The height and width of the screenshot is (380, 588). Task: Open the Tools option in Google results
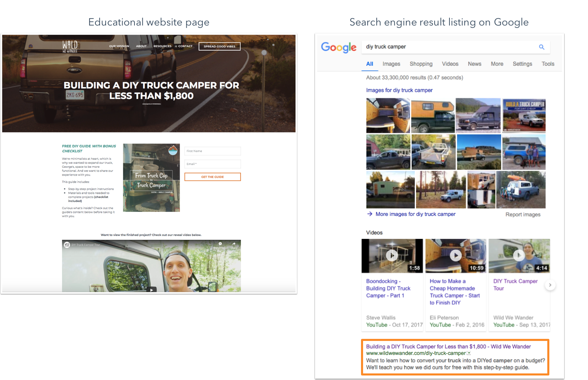[548, 64]
